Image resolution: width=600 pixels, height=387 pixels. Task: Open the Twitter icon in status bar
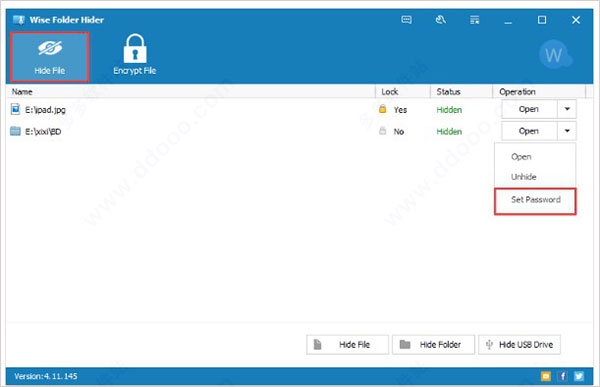[579, 376]
